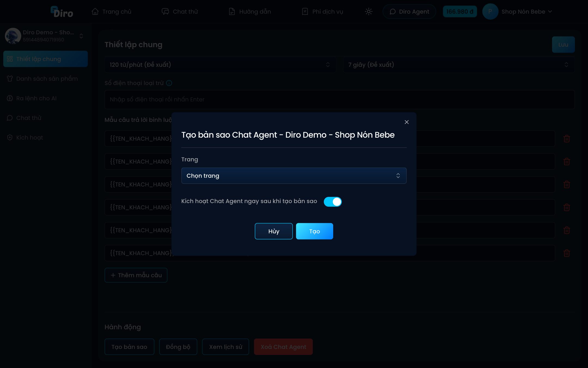Click Tạo bản sao in Hành động section
588x368 pixels.
129,347
